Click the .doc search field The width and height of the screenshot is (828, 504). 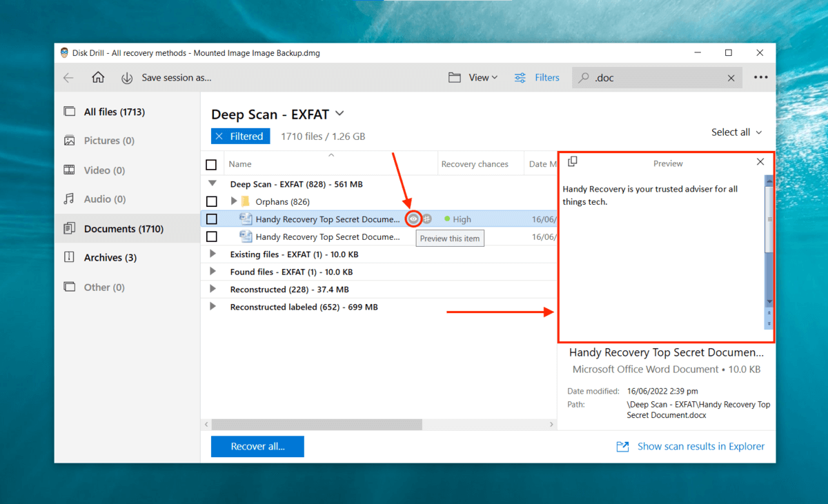click(657, 78)
